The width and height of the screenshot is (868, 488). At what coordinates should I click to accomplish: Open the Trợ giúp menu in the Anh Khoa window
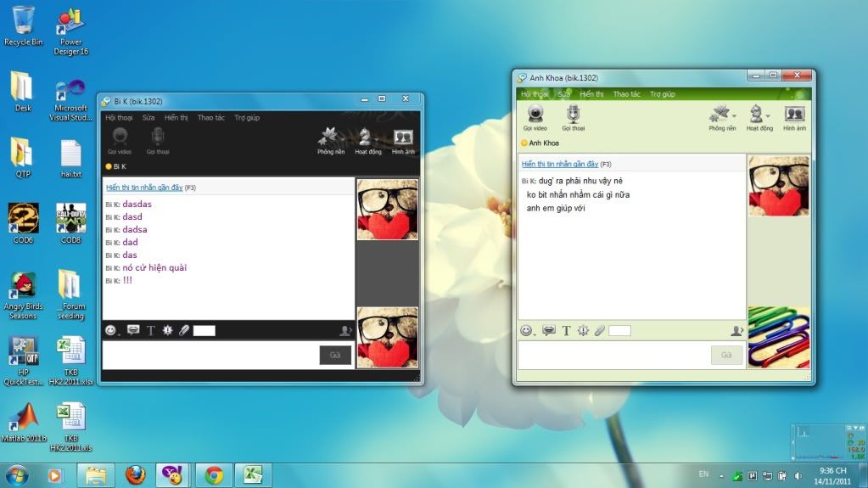663,94
